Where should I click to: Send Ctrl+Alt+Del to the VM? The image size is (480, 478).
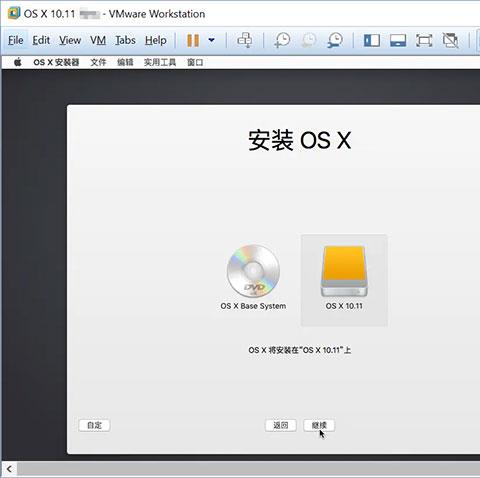[x=245, y=40]
